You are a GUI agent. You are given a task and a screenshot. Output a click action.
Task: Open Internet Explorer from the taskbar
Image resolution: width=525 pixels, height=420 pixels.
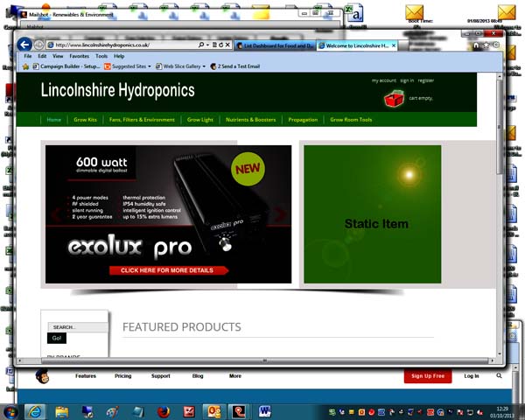pyautogui.click(x=34, y=411)
